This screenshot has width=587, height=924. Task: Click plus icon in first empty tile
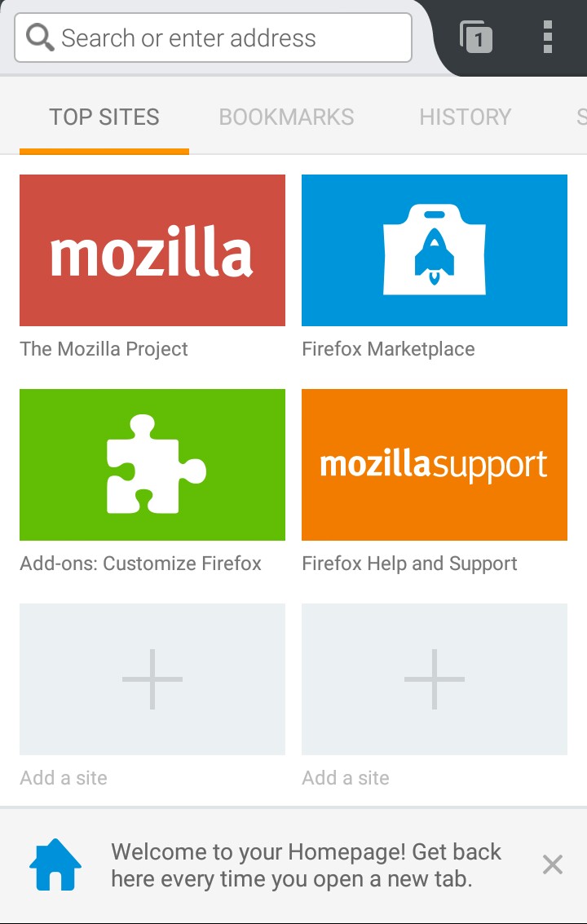click(152, 679)
